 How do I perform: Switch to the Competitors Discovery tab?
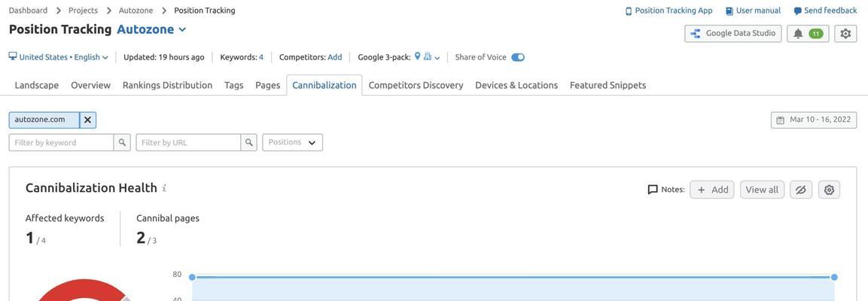click(x=416, y=85)
